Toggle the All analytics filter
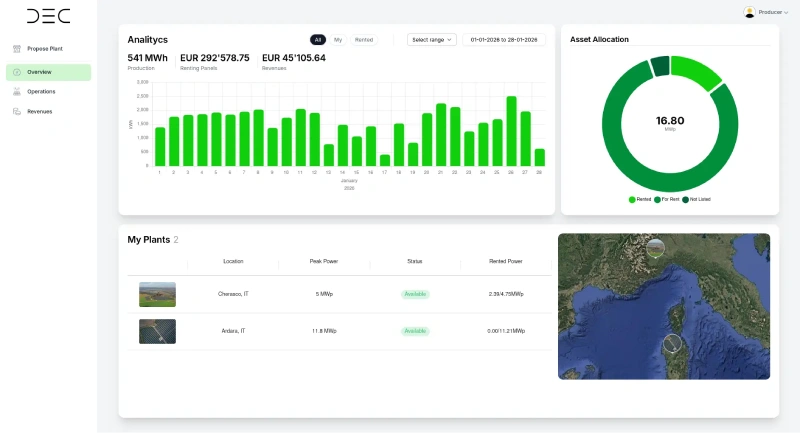 318,40
